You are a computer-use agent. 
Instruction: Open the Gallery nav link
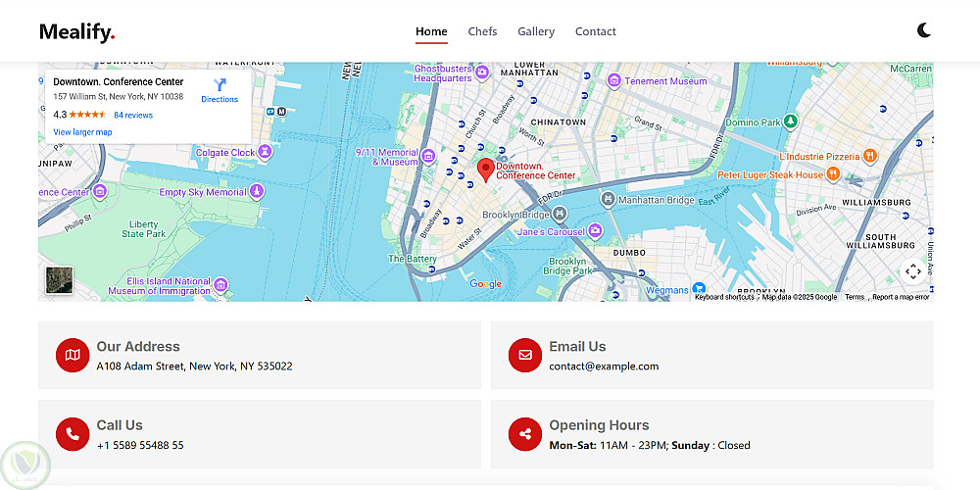point(536,31)
